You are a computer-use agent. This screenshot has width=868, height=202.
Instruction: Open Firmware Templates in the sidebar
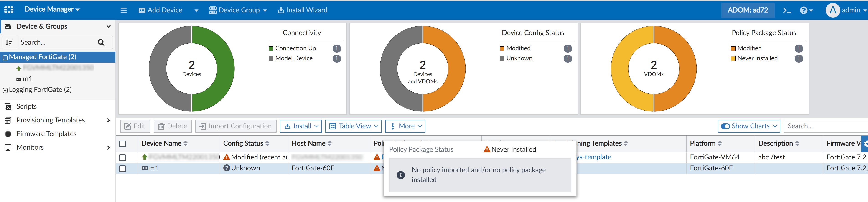[x=46, y=134]
